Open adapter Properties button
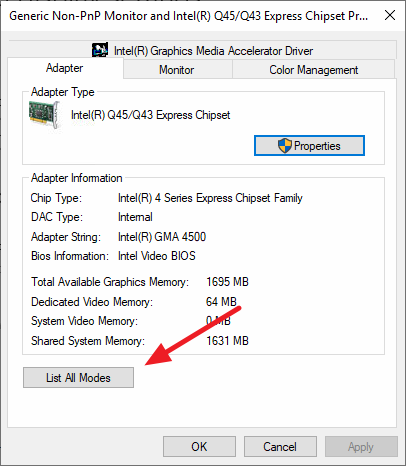The width and height of the screenshot is (406, 466). click(x=309, y=146)
